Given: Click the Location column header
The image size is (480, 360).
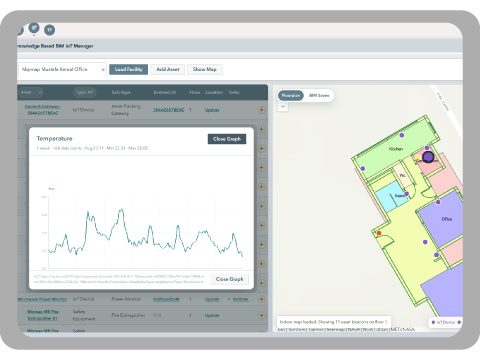Looking at the screenshot, I should [214, 92].
